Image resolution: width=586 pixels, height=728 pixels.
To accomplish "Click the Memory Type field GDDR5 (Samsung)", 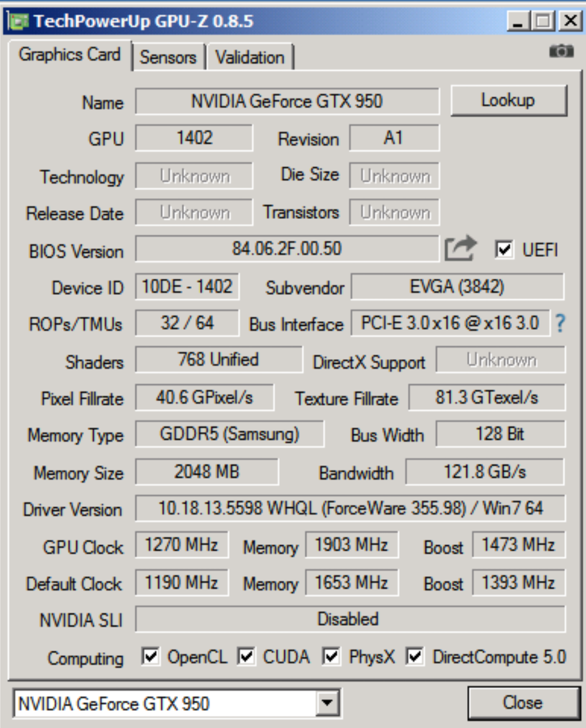I will coord(229,434).
